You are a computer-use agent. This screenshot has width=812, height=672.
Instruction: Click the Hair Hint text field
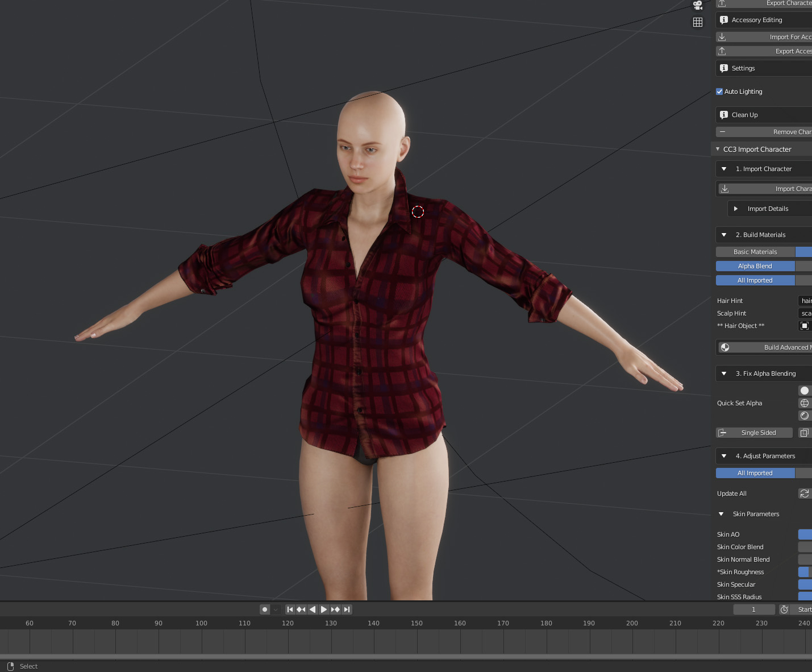point(805,301)
